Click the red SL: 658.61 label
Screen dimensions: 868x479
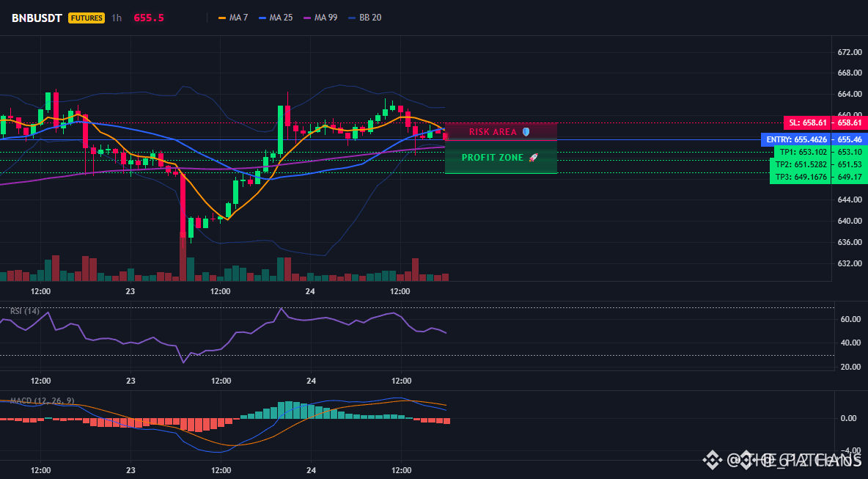coord(808,123)
